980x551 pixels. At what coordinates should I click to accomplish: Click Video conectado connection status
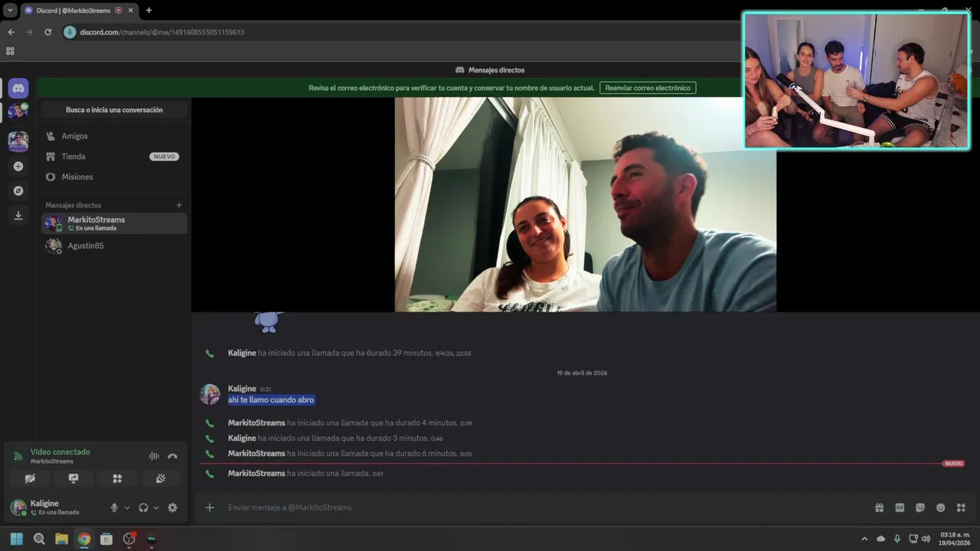click(x=60, y=452)
